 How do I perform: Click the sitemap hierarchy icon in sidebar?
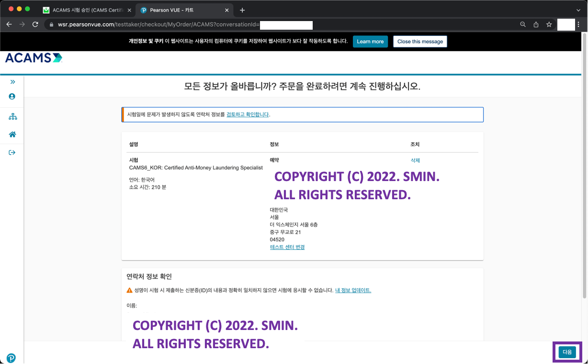tap(12, 116)
